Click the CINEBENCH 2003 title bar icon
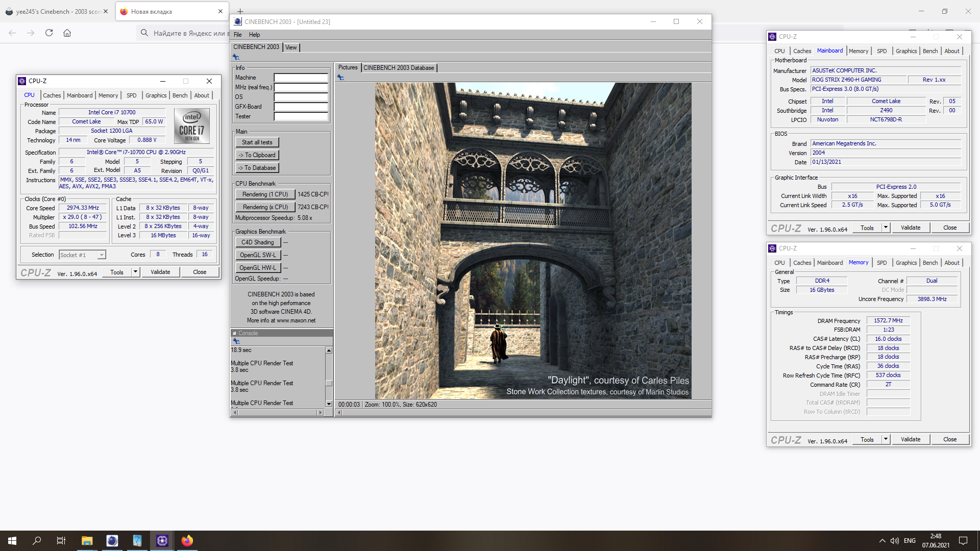 coord(238,21)
